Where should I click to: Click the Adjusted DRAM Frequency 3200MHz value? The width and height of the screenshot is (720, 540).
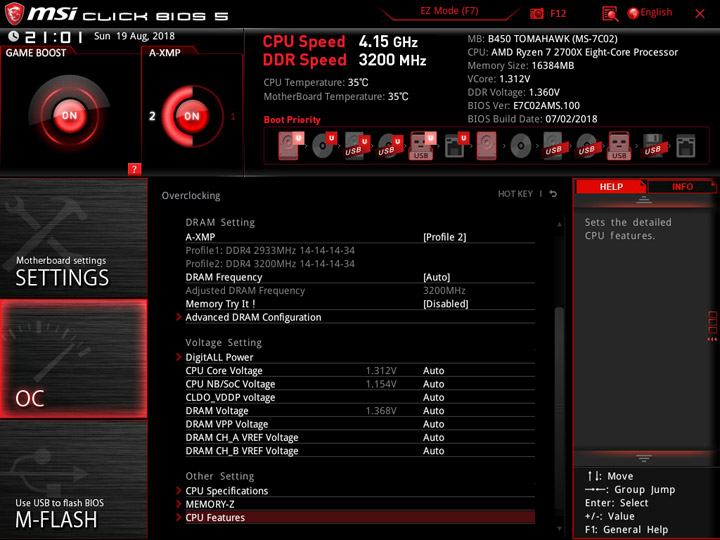click(444, 290)
